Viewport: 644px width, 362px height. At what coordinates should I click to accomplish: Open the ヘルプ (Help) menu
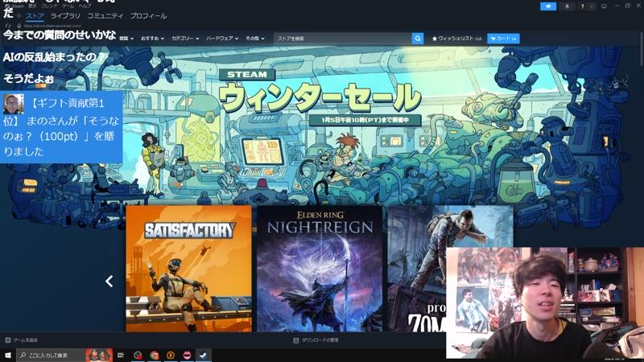click(x=85, y=6)
